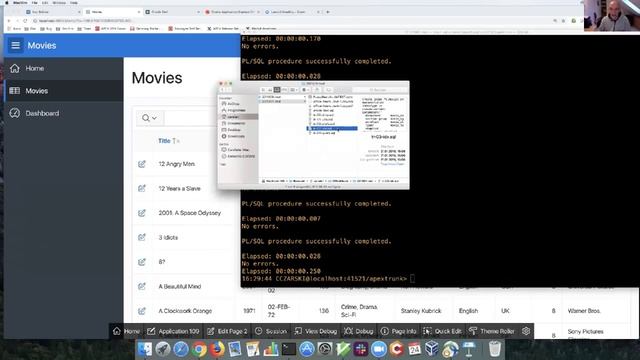
Task: Edit the A Beautiful Mind row
Action: click(142, 287)
